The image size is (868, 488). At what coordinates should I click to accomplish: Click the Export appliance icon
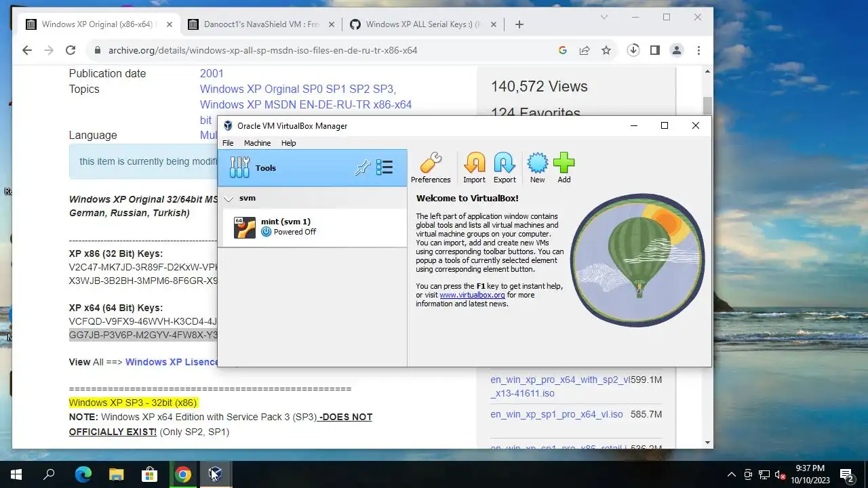coord(505,167)
